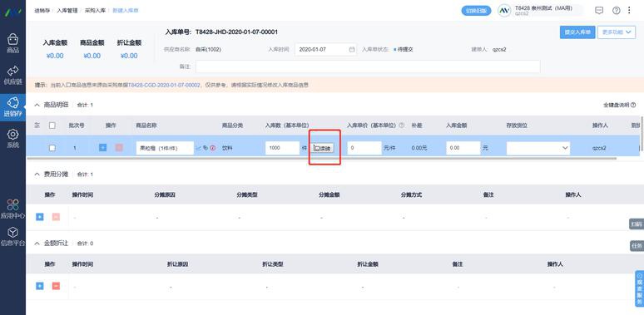Click the 入库数 field showing 1000
644x315 pixels.
(282, 148)
